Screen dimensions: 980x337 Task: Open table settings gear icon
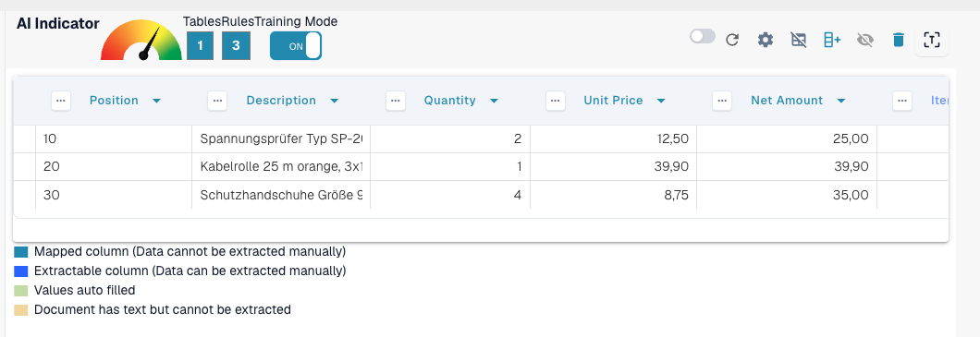point(766,40)
